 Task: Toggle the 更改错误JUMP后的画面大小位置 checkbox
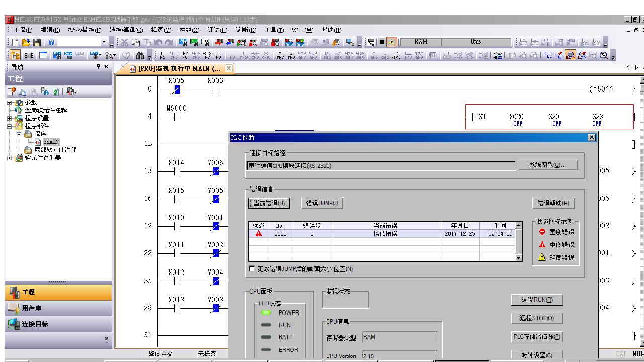pos(252,269)
